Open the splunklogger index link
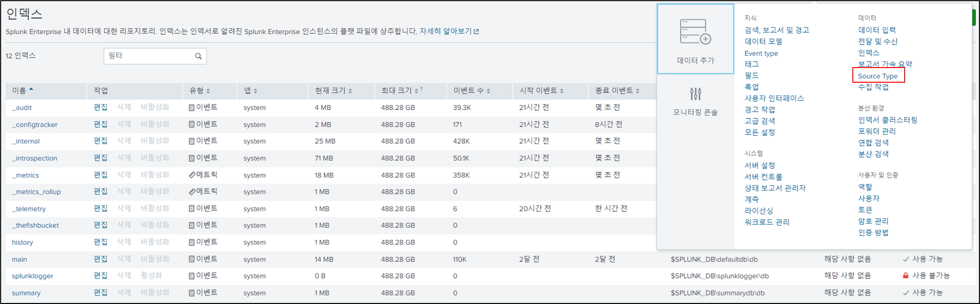 coord(32,276)
